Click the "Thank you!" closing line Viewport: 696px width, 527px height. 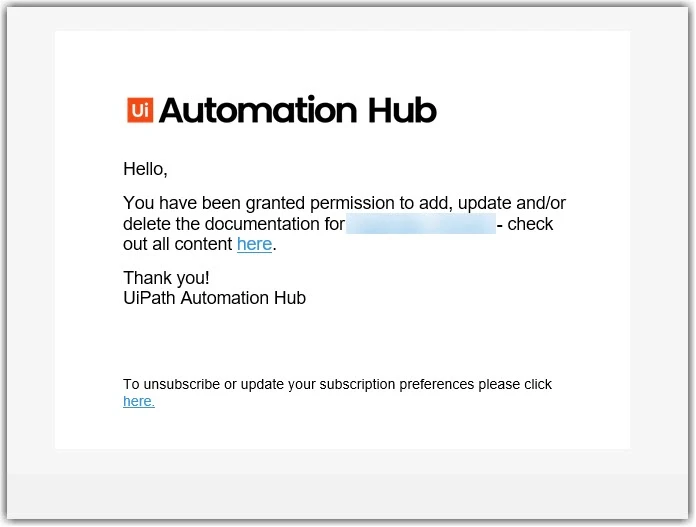pyautogui.click(x=166, y=278)
